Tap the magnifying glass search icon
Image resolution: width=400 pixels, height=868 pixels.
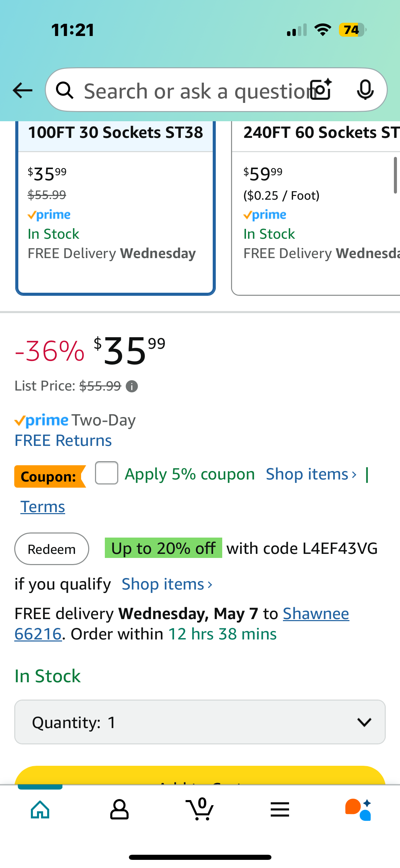[x=64, y=90]
